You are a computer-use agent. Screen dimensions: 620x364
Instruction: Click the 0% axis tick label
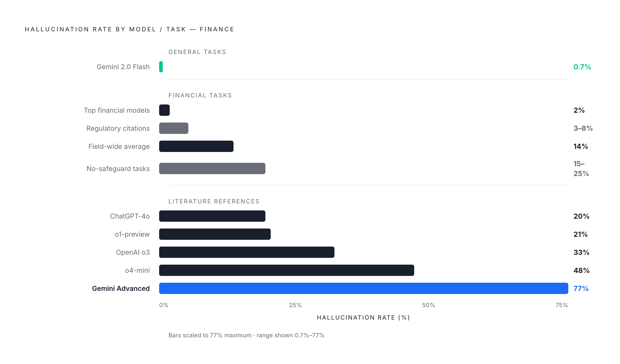coord(164,305)
